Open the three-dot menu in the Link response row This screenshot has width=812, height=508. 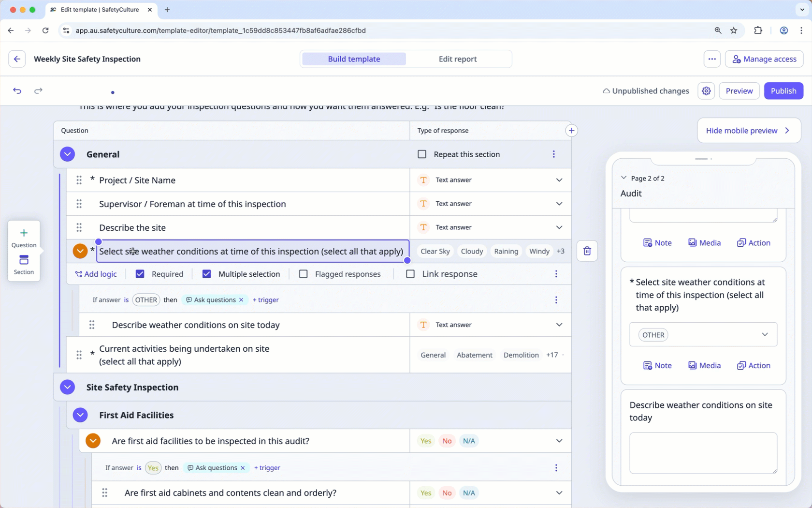pos(556,274)
